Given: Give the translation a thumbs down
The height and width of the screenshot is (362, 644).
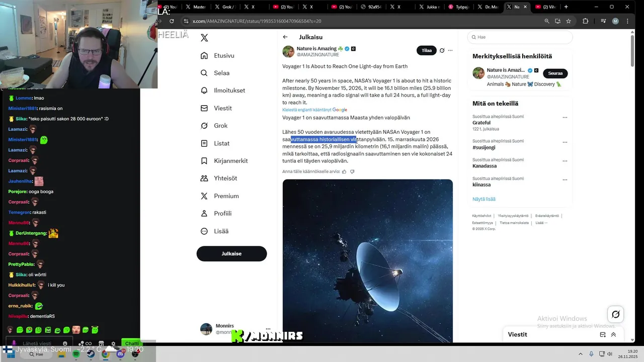Looking at the screenshot, I should click(352, 171).
